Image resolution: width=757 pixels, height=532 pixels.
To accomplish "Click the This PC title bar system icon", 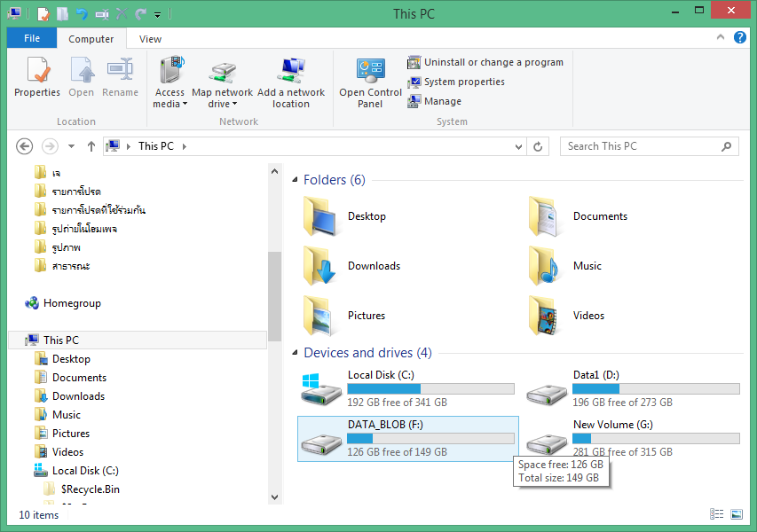I will (14, 13).
